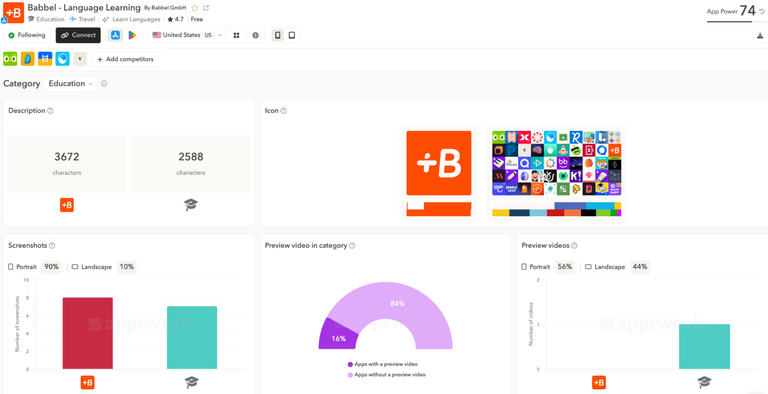This screenshot has width=768, height=394.
Task: Select the Duolingo competitor icon
Action: click(x=10, y=59)
